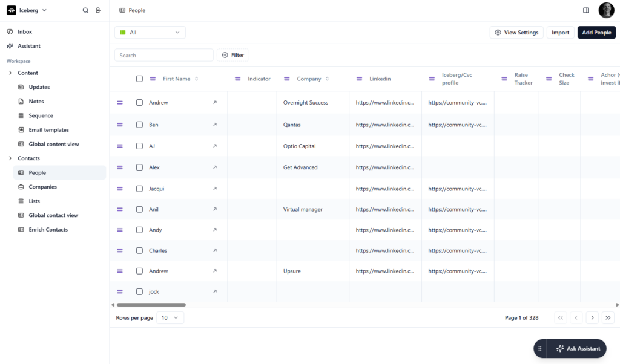This screenshot has height=364, width=620.
Task: Toggle the side panel icon near the avatar
Action: click(x=585, y=10)
